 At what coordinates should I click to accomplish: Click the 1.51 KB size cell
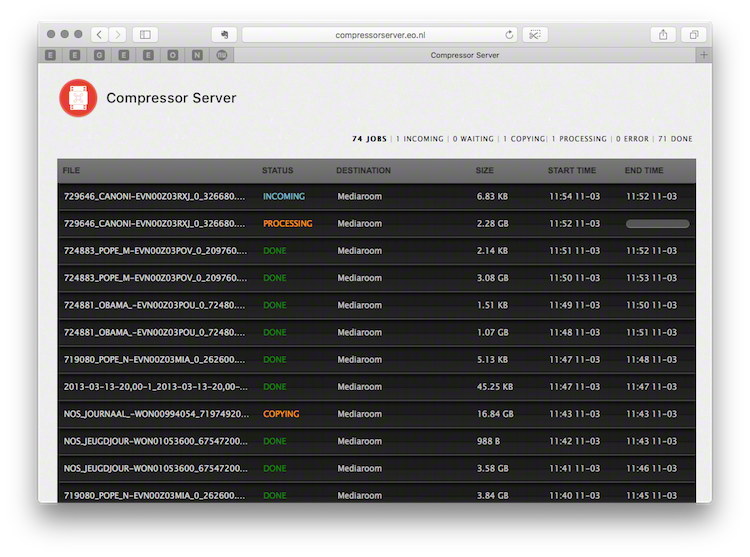coord(492,306)
